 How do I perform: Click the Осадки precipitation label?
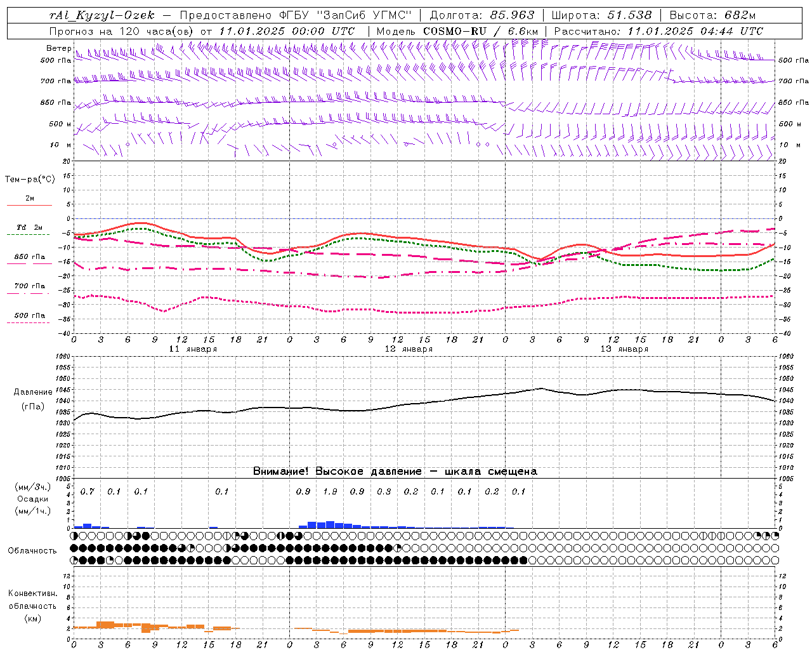click(33, 499)
